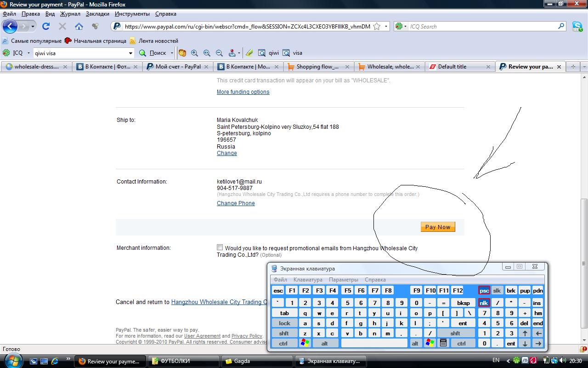
Task: Open the Лента новостей feed bookmark
Action: pos(154,41)
